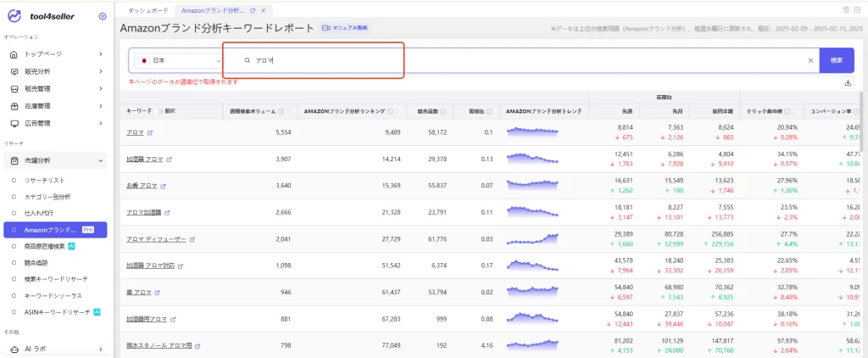Switch to the ダッシュボード tab
Screen dimensions: 868x358
pos(148,10)
